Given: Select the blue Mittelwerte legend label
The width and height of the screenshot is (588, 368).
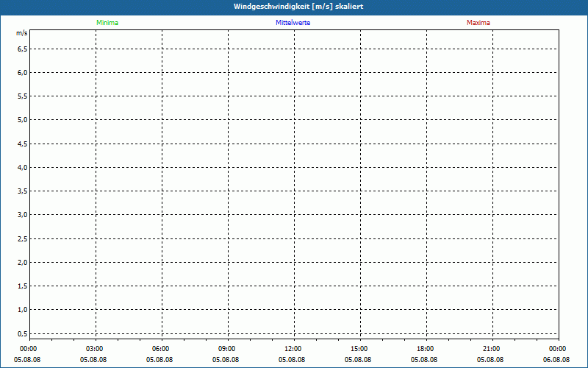Looking at the screenshot, I should 293,23.
